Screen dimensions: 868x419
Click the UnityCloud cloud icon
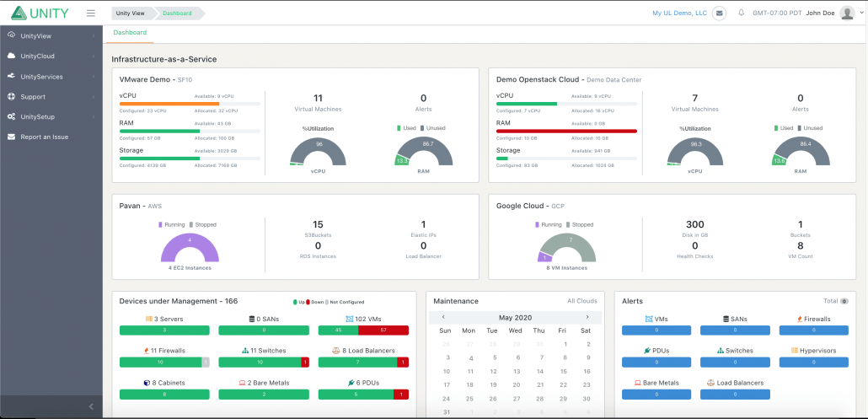(11, 56)
